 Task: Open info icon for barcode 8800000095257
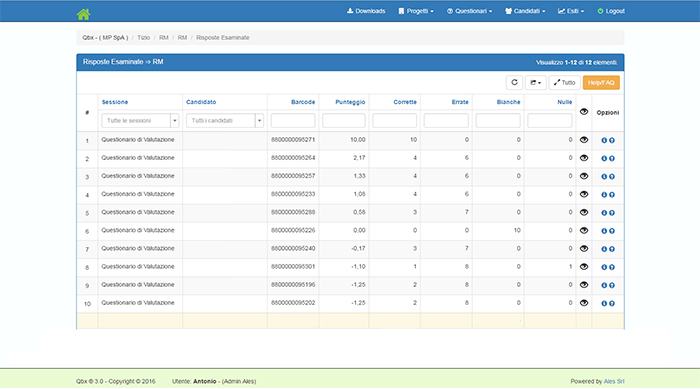[x=604, y=177]
